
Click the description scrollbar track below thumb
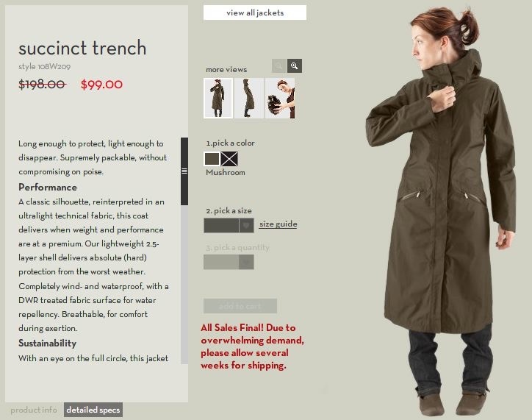184,285
